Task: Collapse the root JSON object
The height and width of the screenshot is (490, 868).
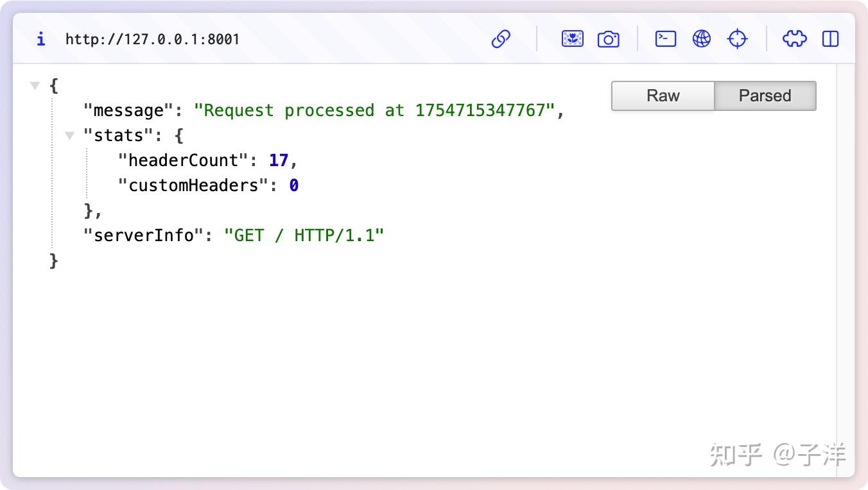Action: tap(35, 85)
